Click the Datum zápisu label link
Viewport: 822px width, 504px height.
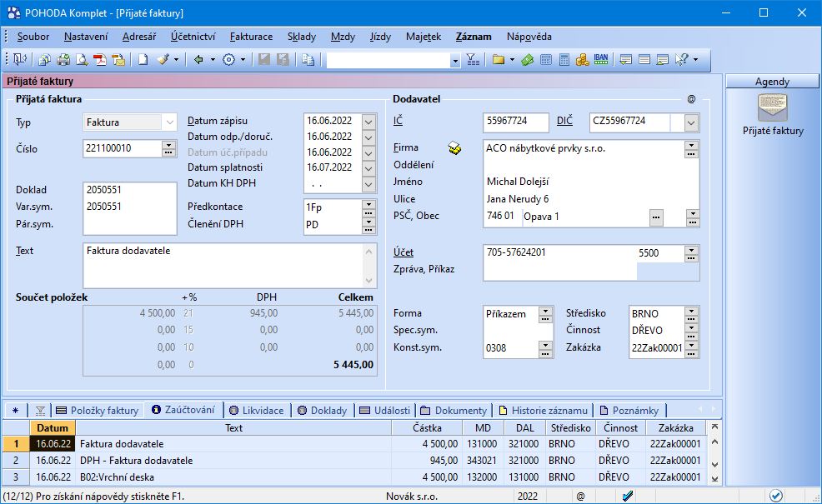(x=218, y=121)
